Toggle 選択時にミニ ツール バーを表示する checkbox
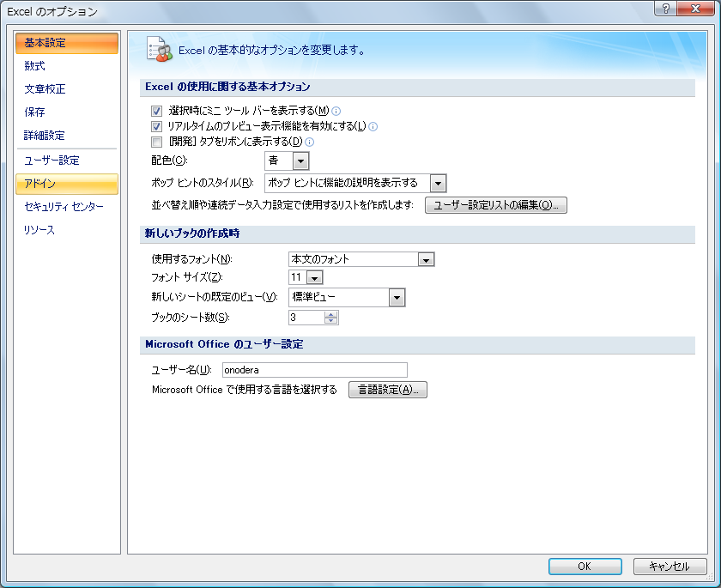Screen dimensions: 721x588 click(156, 111)
